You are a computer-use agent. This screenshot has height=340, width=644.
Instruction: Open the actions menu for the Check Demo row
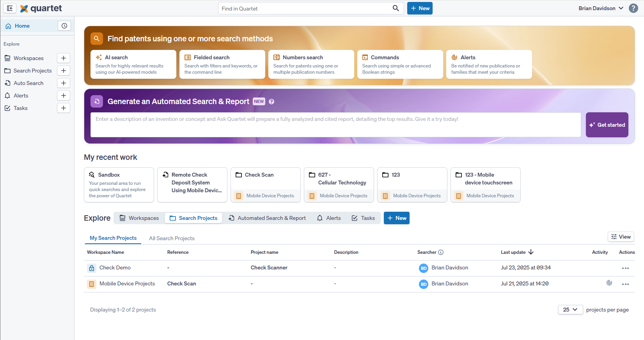(625, 268)
